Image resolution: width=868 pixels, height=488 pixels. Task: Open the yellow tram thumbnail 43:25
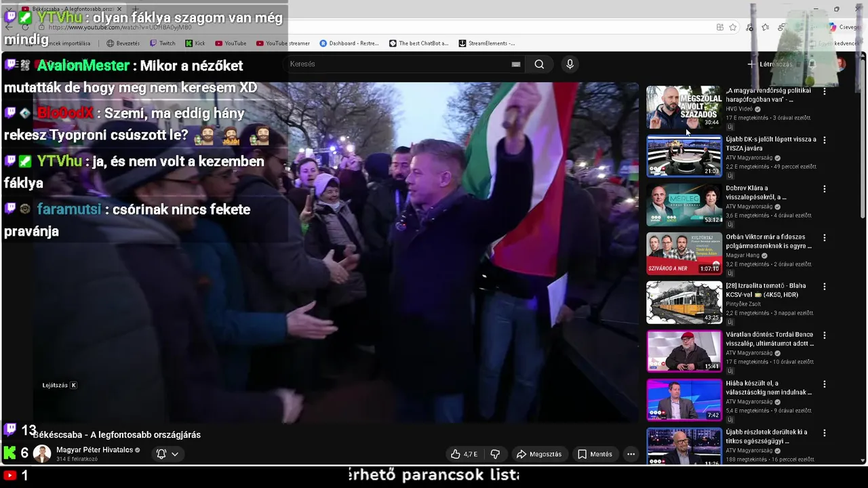(684, 302)
